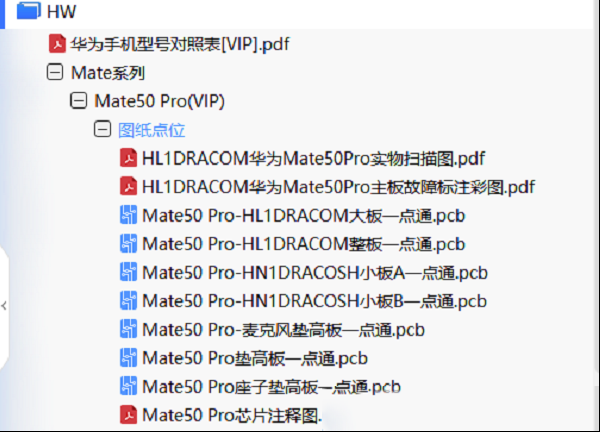Select the Mate50 Pro(VIP) tree label
The width and height of the screenshot is (600, 432).
160,101
